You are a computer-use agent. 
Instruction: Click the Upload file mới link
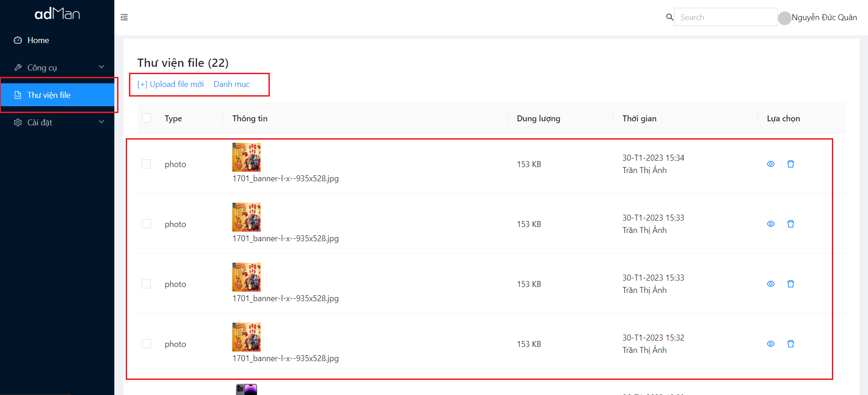point(171,84)
